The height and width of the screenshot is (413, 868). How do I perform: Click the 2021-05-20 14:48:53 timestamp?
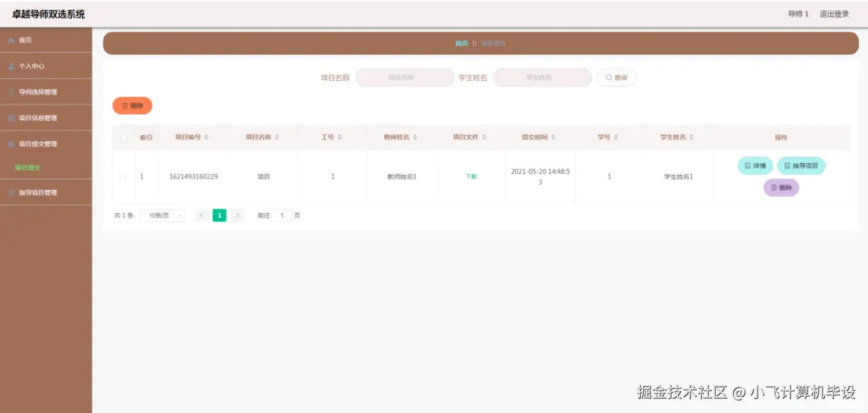[x=540, y=176]
